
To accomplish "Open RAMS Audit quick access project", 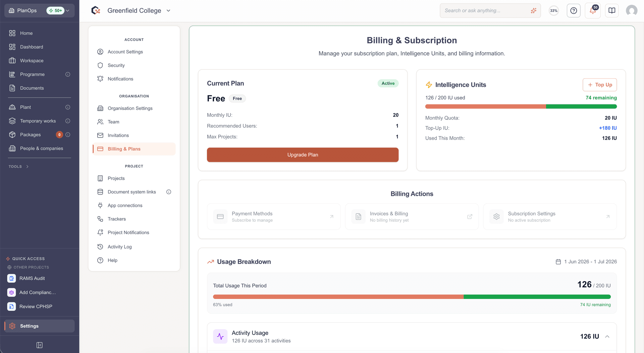I will 40,278.
